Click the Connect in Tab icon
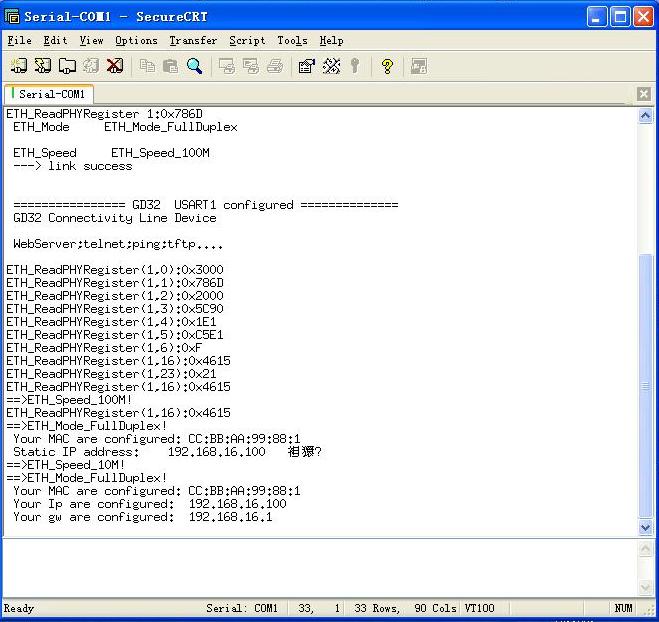This screenshot has width=659, height=622. click(x=67, y=66)
